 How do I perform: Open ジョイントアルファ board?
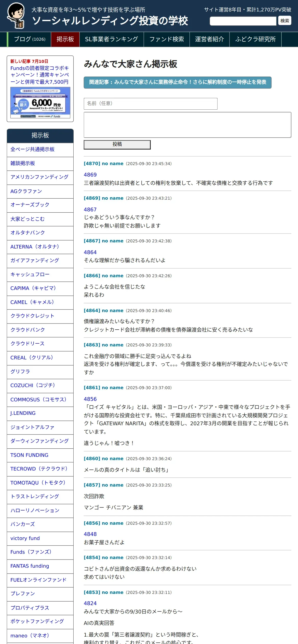40,427
